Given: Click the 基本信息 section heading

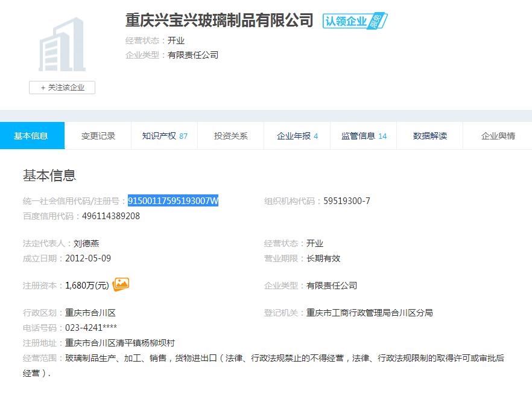Looking at the screenshot, I should pyautogui.click(x=49, y=175).
